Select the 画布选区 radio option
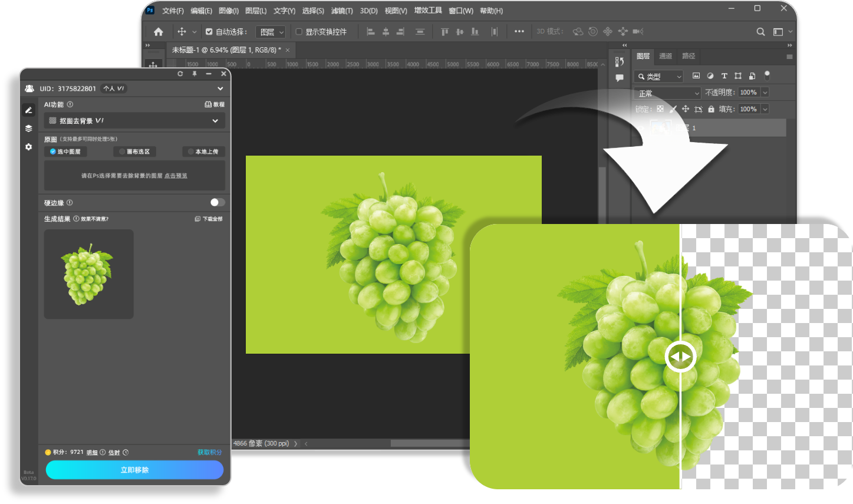Viewport: 853px width, 504px height. coord(134,151)
